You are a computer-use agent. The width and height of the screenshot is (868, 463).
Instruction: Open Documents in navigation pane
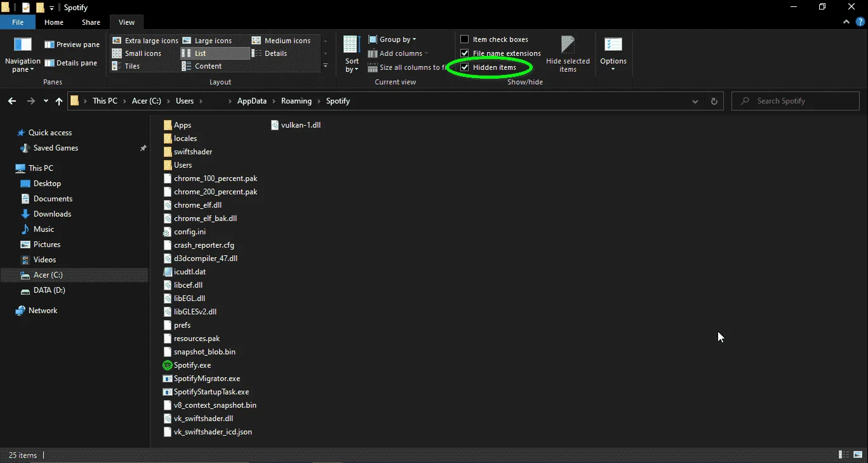53,199
